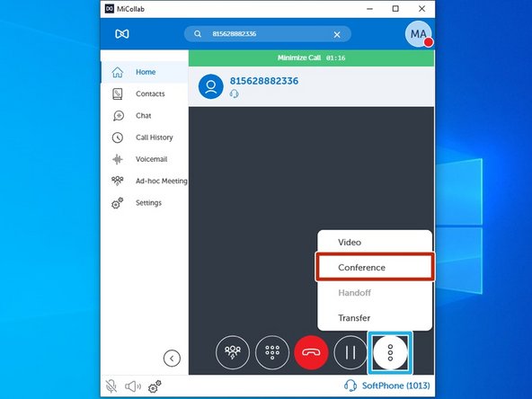The width and height of the screenshot is (532, 399).
Task: Click the Ad-hoc Meeting people icon
Action: click(x=118, y=181)
